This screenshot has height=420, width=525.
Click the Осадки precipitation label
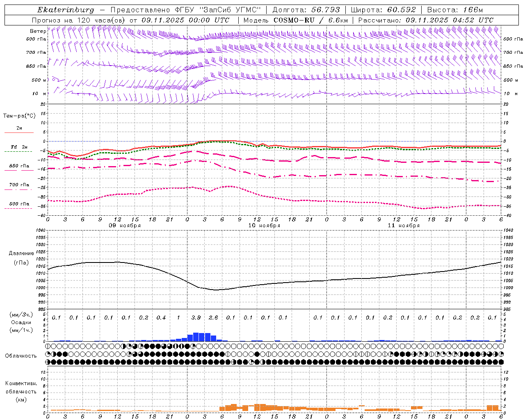[x=21, y=322]
